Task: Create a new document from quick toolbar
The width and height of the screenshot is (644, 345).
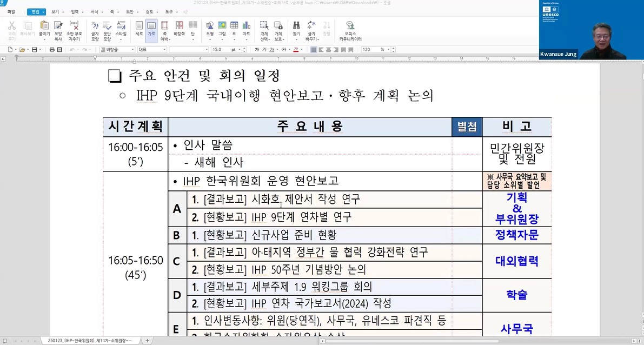Action: point(10,50)
